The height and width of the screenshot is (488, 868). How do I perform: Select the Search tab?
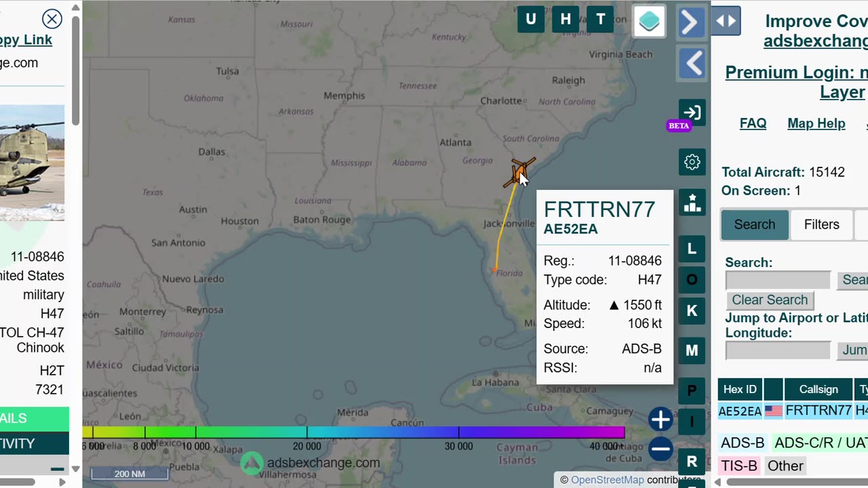pos(755,224)
